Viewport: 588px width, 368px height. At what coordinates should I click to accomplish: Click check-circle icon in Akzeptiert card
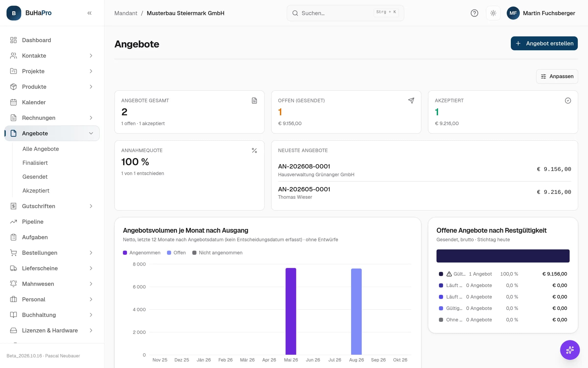pos(568,101)
